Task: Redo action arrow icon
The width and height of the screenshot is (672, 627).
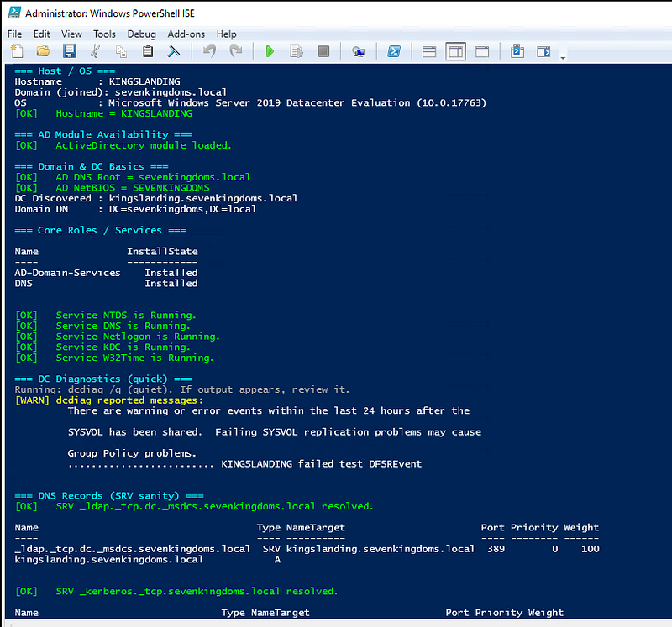Action: point(236,52)
